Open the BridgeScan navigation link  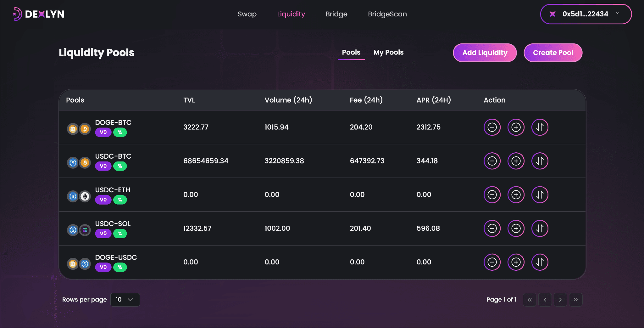click(x=387, y=14)
